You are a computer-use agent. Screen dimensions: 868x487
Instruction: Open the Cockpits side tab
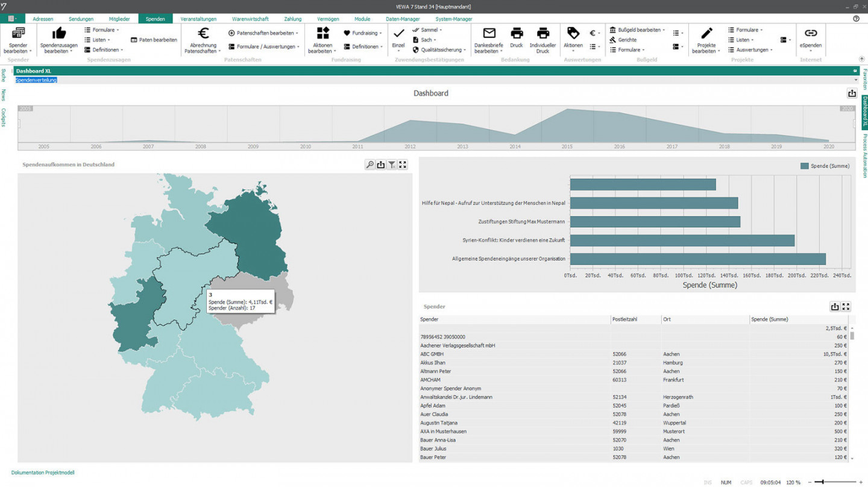click(4, 118)
